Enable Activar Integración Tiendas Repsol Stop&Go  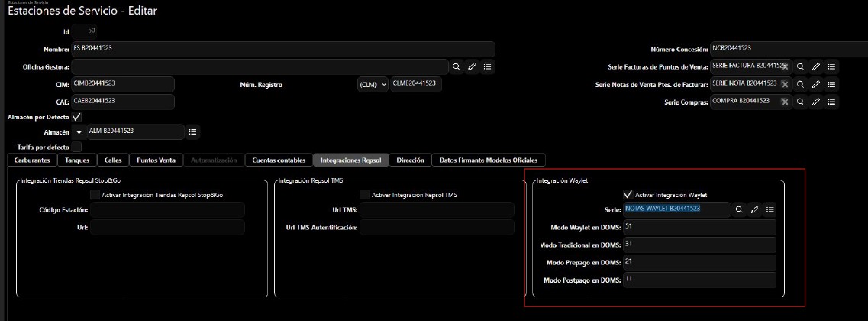coord(95,195)
